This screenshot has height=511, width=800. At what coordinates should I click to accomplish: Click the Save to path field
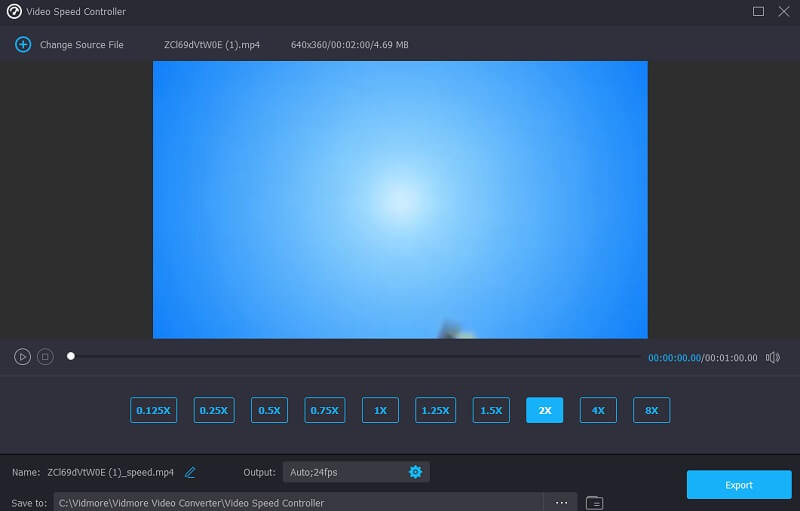coord(298,502)
